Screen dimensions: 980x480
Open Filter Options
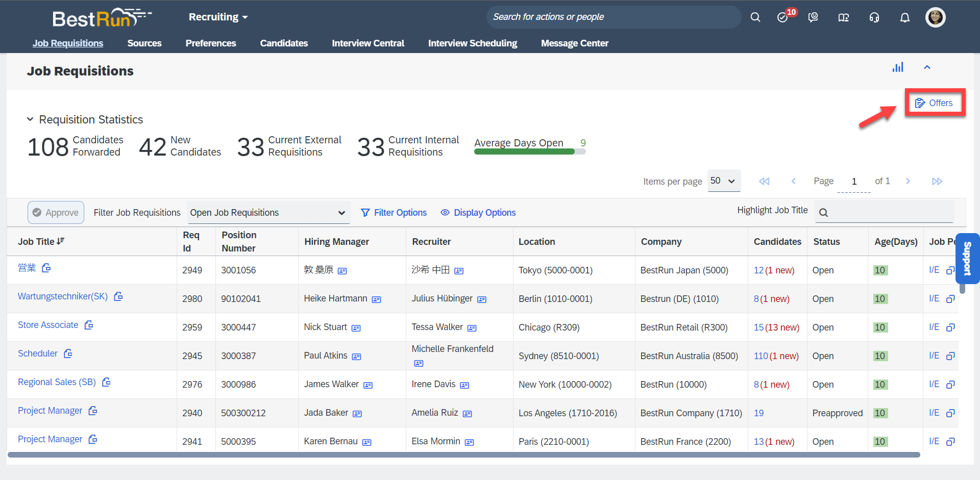coord(394,213)
